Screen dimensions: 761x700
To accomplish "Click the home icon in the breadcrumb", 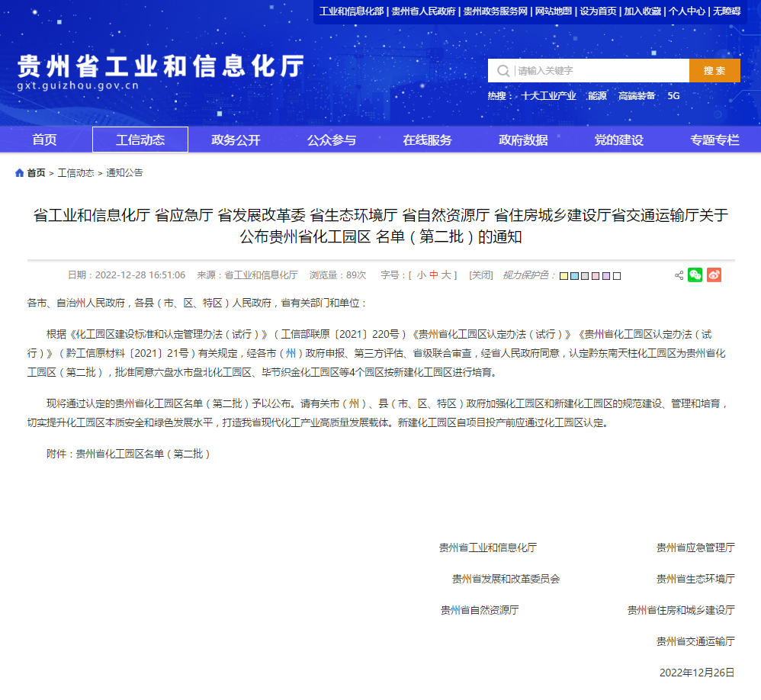I will coord(18,173).
